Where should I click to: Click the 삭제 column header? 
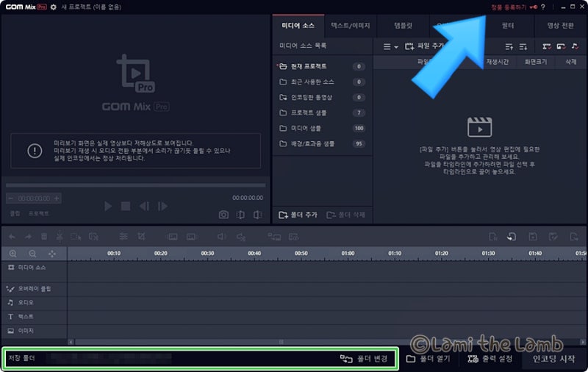[571, 62]
